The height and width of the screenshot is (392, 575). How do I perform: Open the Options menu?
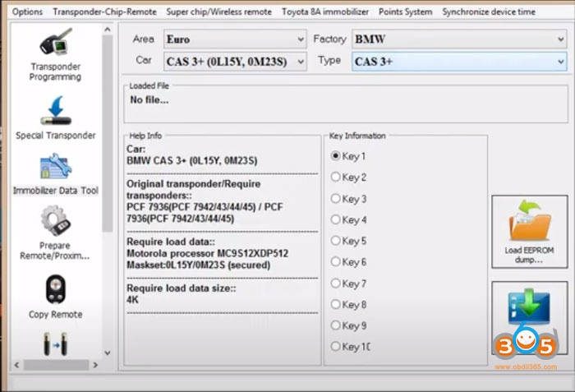pyautogui.click(x=27, y=12)
